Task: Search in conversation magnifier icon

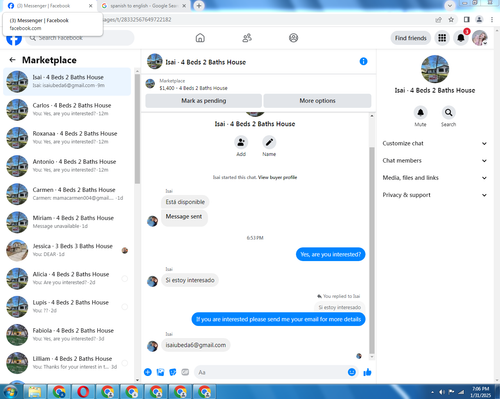Action: click(449, 113)
